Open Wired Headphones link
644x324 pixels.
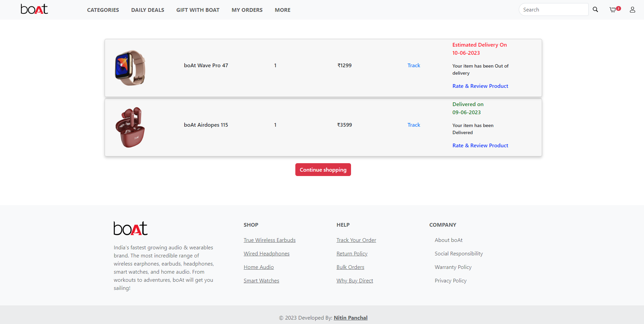(x=267, y=254)
